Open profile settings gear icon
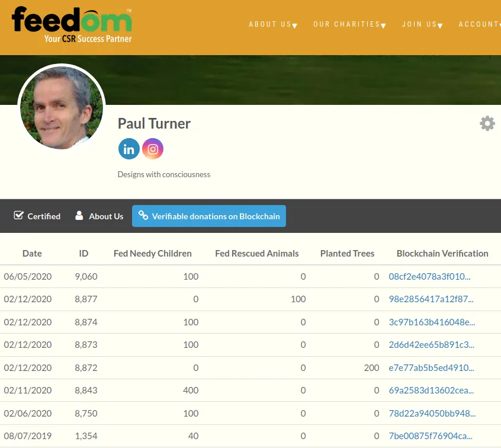 click(487, 123)
